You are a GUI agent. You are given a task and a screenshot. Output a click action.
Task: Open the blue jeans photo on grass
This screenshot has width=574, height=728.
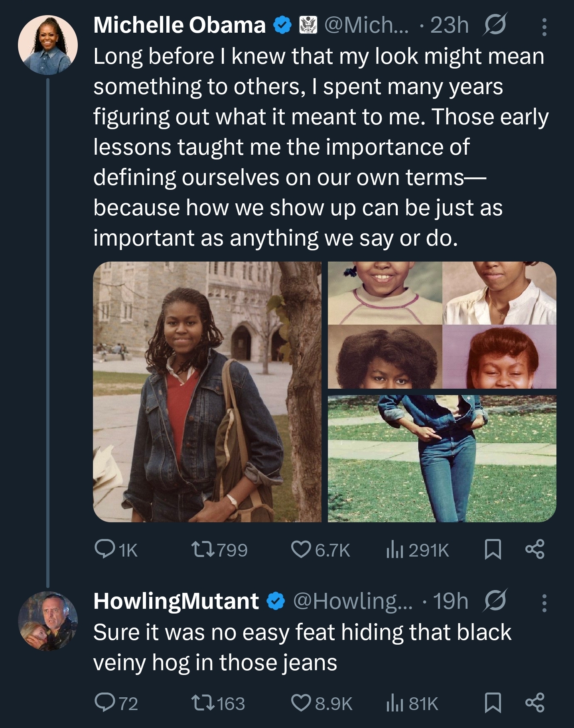[442, 458]
